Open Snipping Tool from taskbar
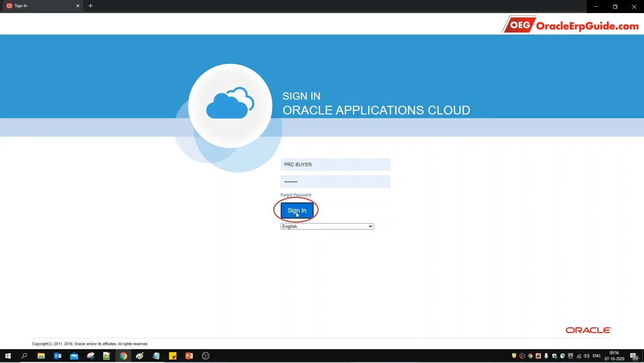 pos(90,356)
